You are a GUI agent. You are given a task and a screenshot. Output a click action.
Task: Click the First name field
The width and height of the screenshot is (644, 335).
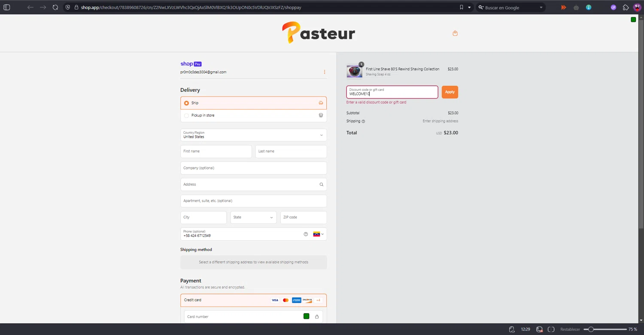pos(216,151)
